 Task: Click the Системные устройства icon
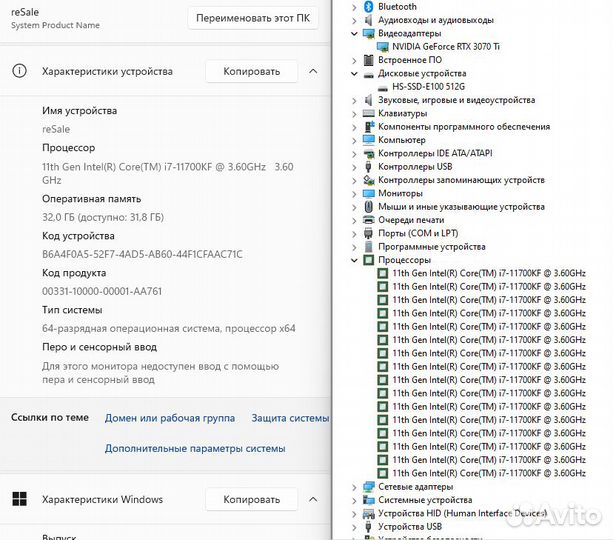369,500
